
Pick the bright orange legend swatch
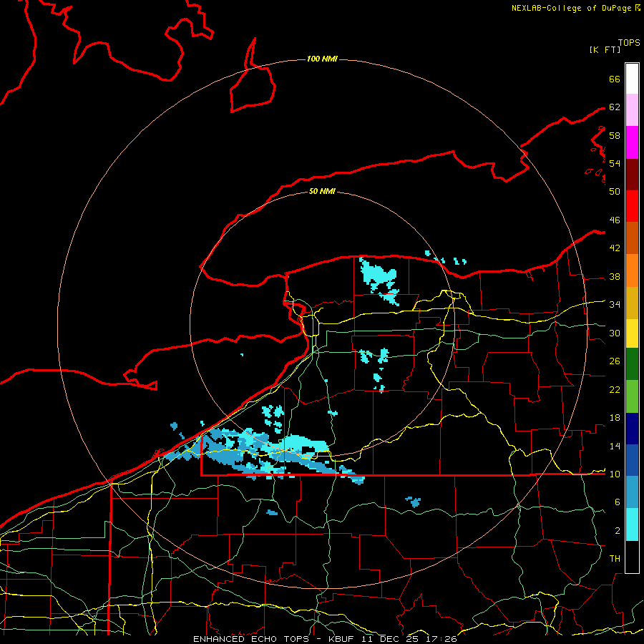pos(632,270)
